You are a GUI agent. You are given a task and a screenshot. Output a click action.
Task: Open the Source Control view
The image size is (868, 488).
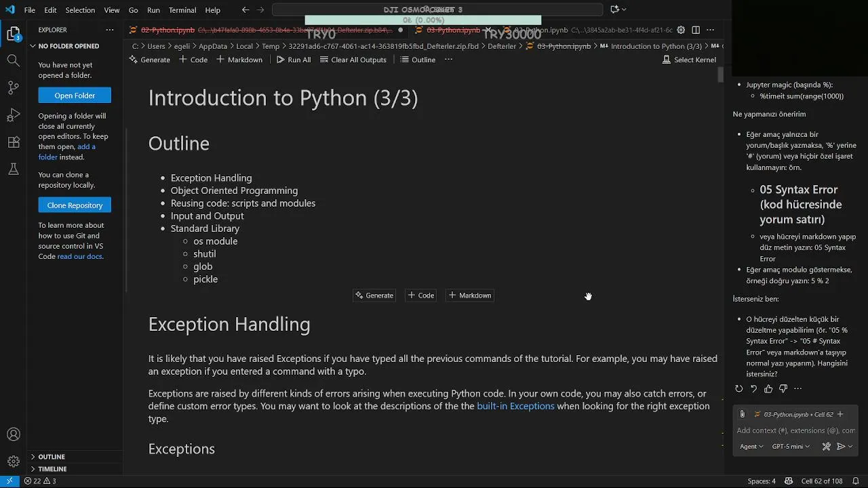[x=14, y=87]
